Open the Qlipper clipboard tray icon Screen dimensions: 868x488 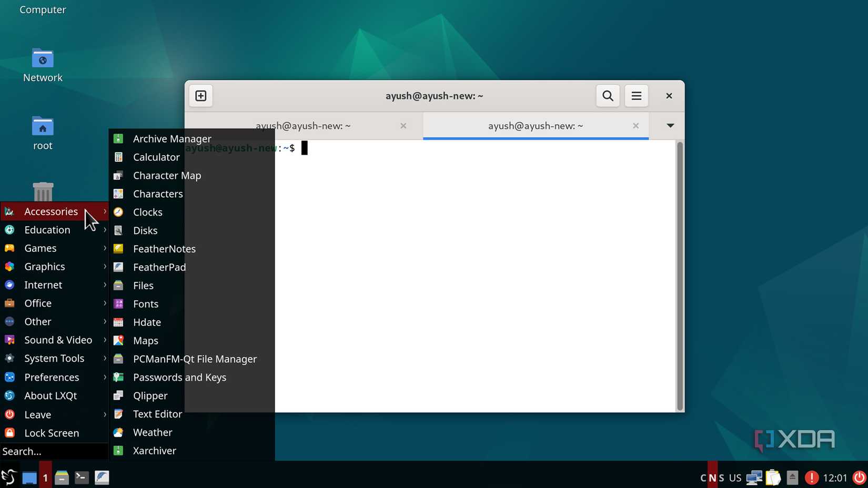point(773,477)
